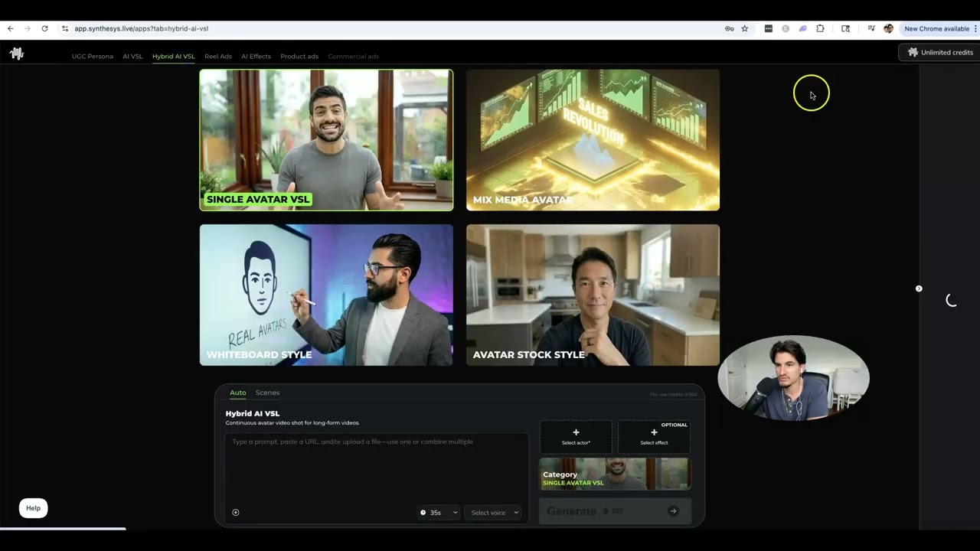Click the Generate button label
Screen dimensions: 980x551
tap(571, 511)
